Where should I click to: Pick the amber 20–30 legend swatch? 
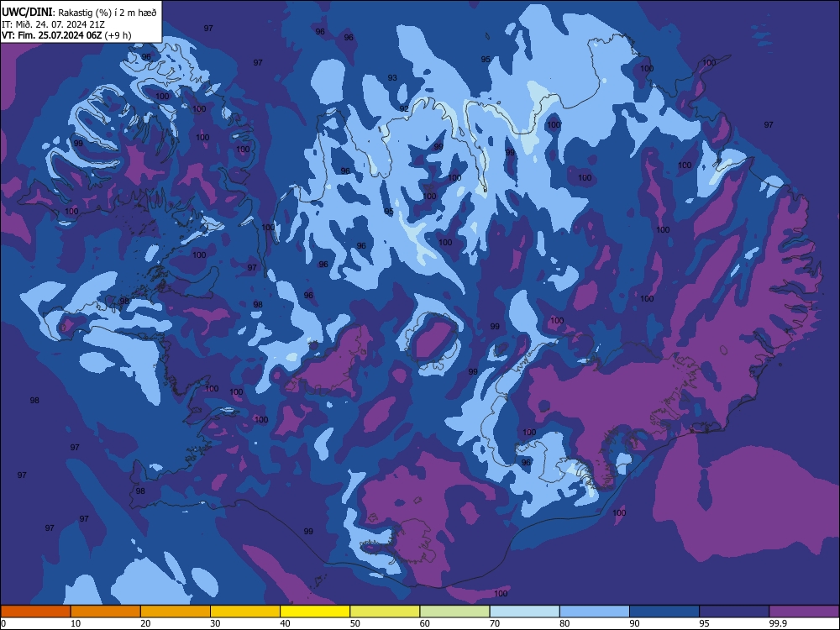(x=176, y=612)
